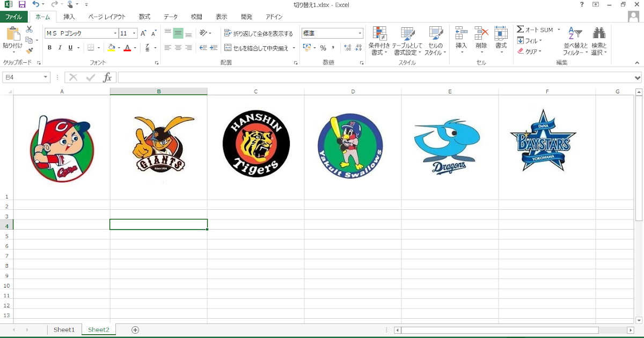Select row 7 header
644x338 pixels.
click(x=6, y=255)
